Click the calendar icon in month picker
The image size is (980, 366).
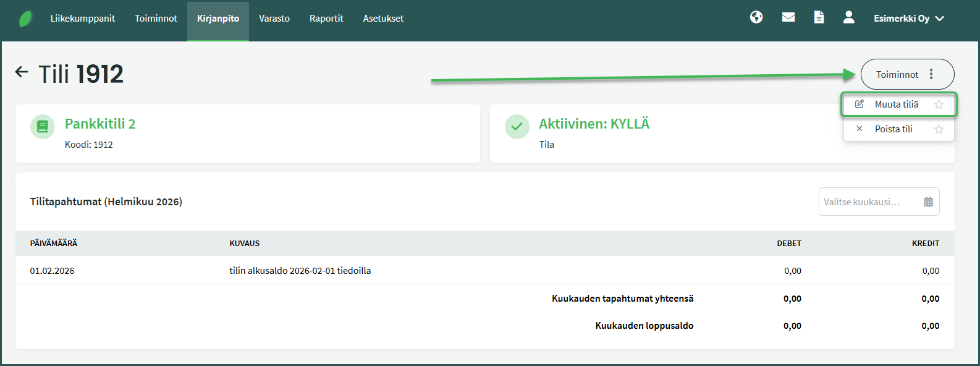point(928,202)
